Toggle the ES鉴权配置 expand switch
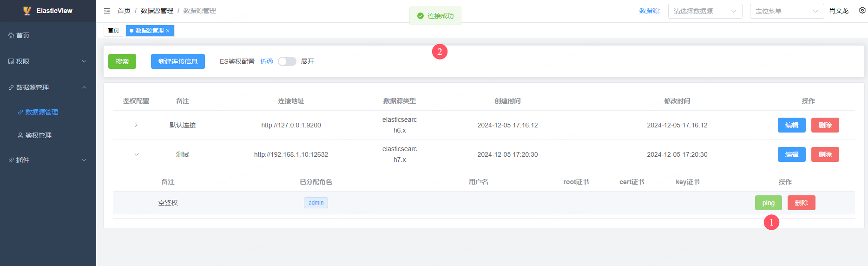The image size is (868, 266). point(287,61)
